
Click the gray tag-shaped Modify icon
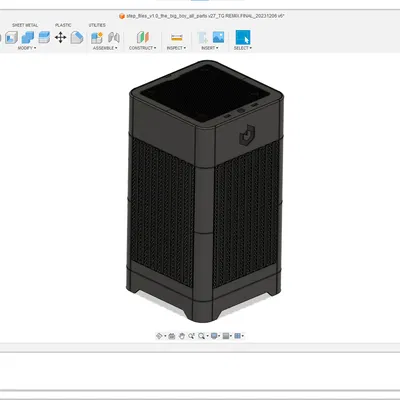[77, 37]
